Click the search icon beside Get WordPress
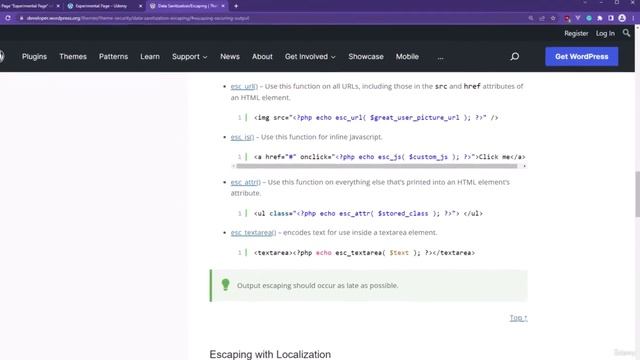Viewport: 640px width, 360px height. point(515,56)
